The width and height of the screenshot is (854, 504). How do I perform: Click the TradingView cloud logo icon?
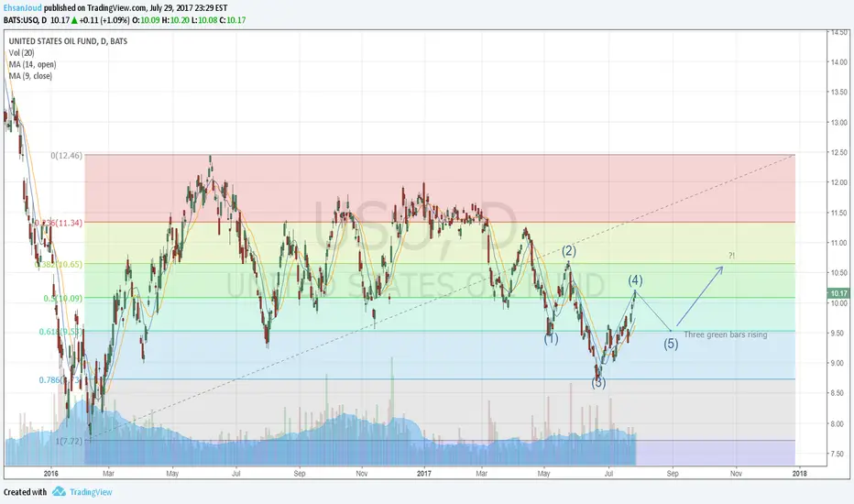(x=59, y=491)
